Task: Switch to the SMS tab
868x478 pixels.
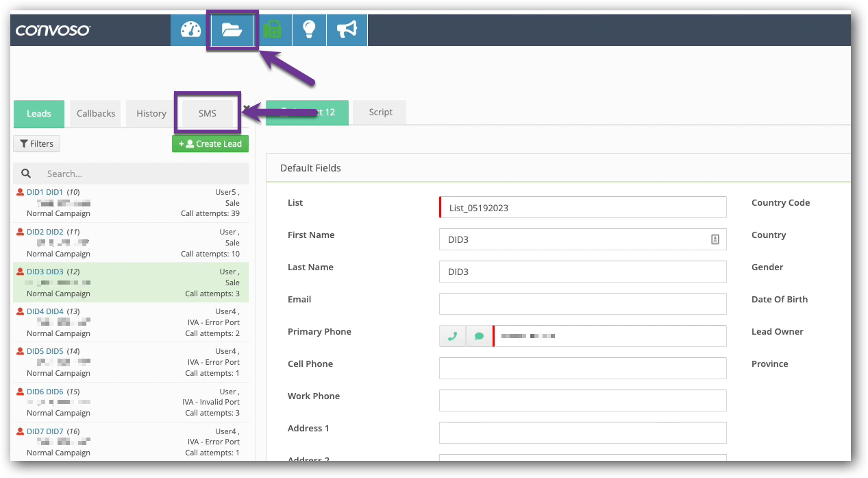Action: [207, 113]
